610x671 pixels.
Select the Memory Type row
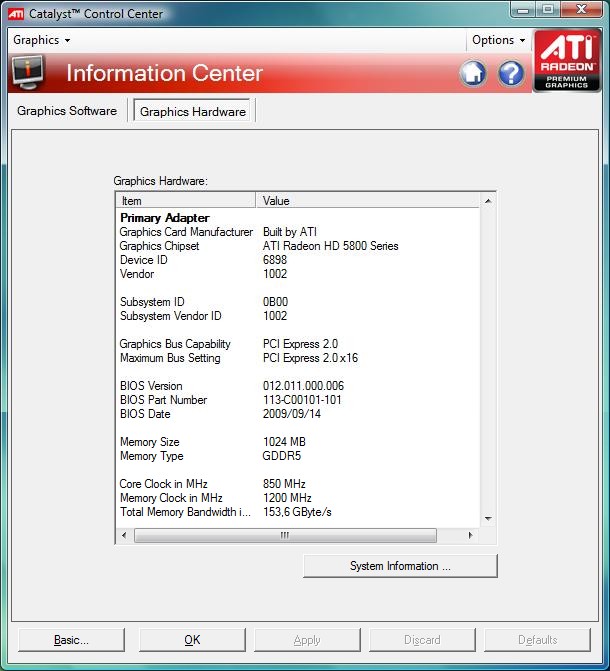tap(298, 456)
